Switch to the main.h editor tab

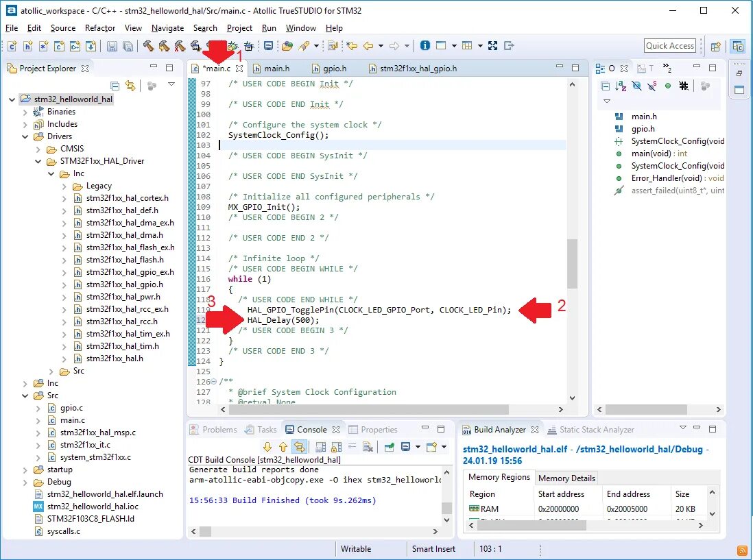coord(272,68)
